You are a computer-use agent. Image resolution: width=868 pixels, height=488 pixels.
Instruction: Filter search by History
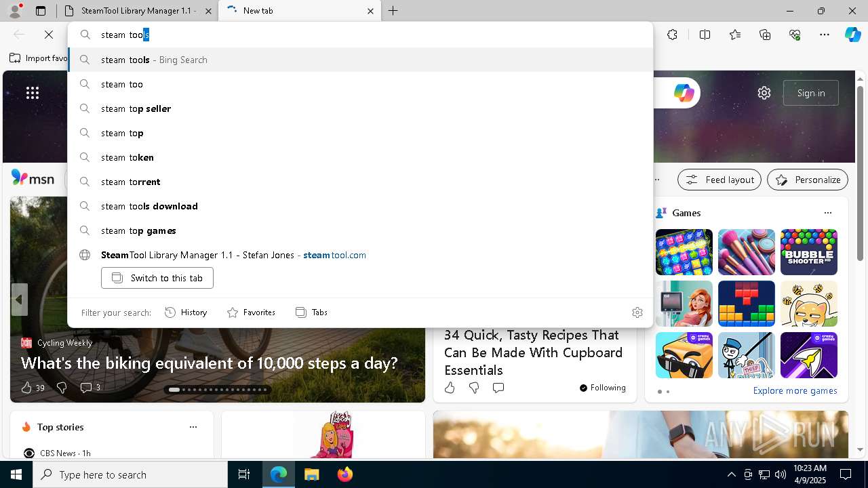tap(186, 312)
